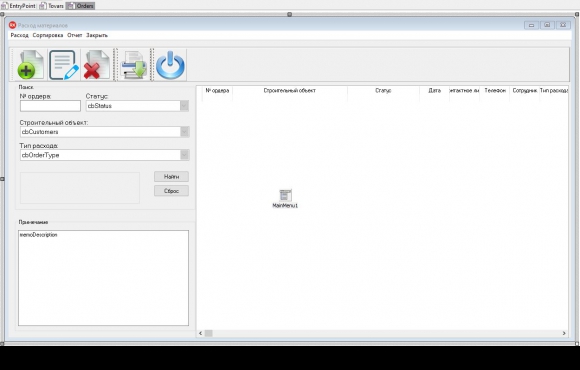Open the Сортировка menu
This screenshot has height=370, width=580.
pos(48,35)
